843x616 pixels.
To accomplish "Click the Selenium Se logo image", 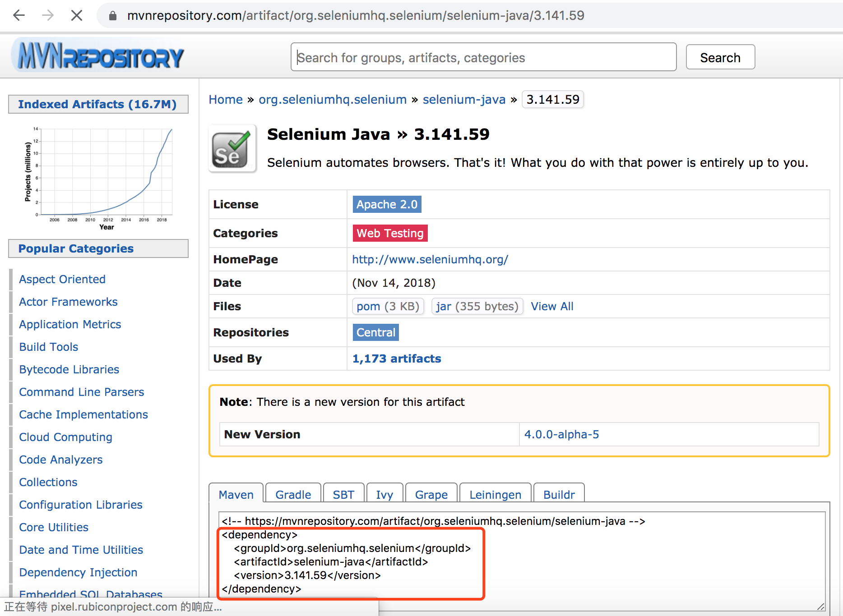I will pos(232,148).
